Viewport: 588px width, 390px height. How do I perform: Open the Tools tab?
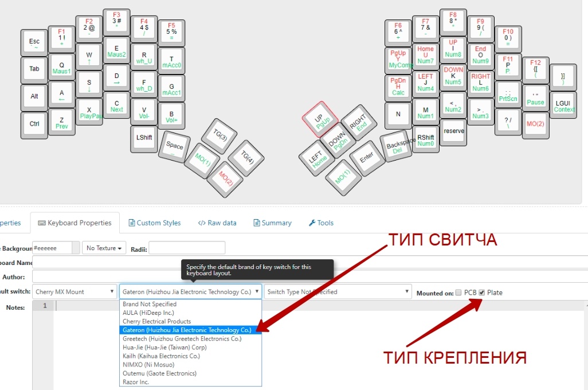[x=321, y=223]
